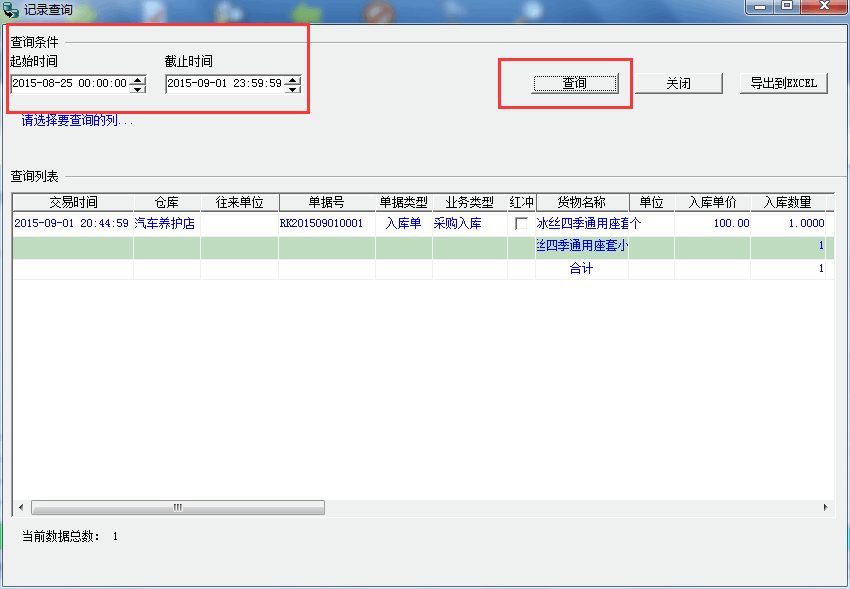Click the 单位 column header
The height and width of the screenshot is (589, 850).
[x=652, y=203]
